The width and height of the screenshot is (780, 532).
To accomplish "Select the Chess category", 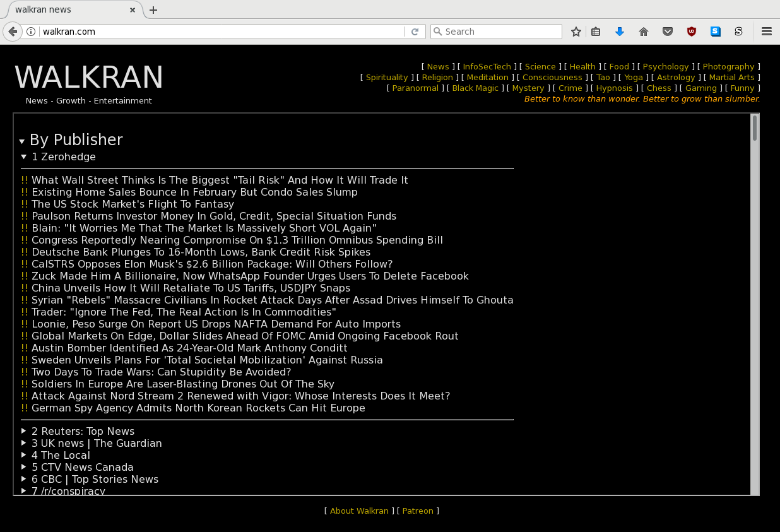I will [659, 88].
